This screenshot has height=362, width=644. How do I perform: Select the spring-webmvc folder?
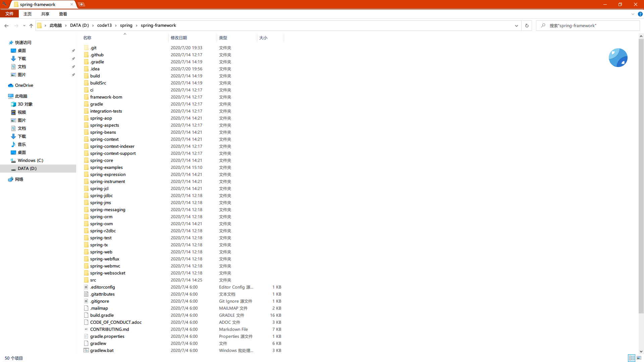pos(105,266)
